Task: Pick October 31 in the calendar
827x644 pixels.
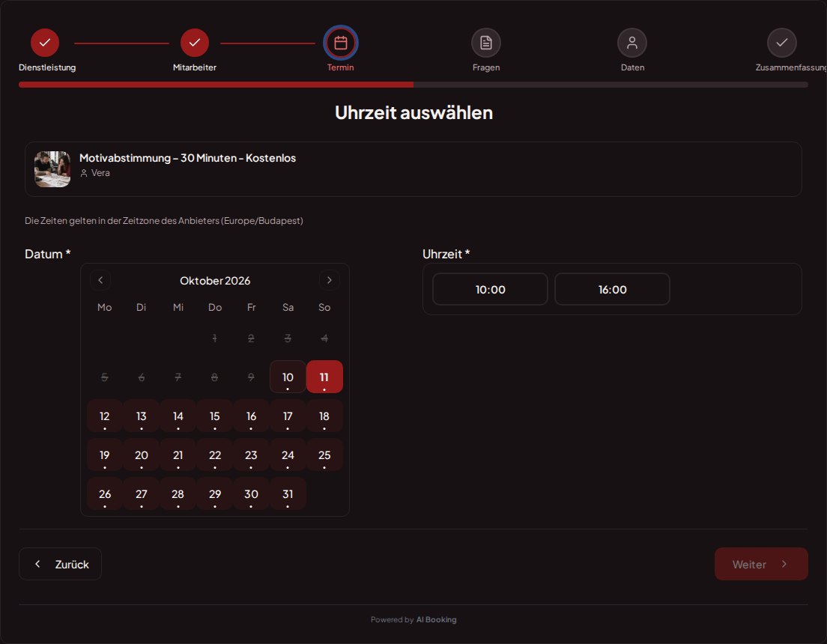Action: 288,494
